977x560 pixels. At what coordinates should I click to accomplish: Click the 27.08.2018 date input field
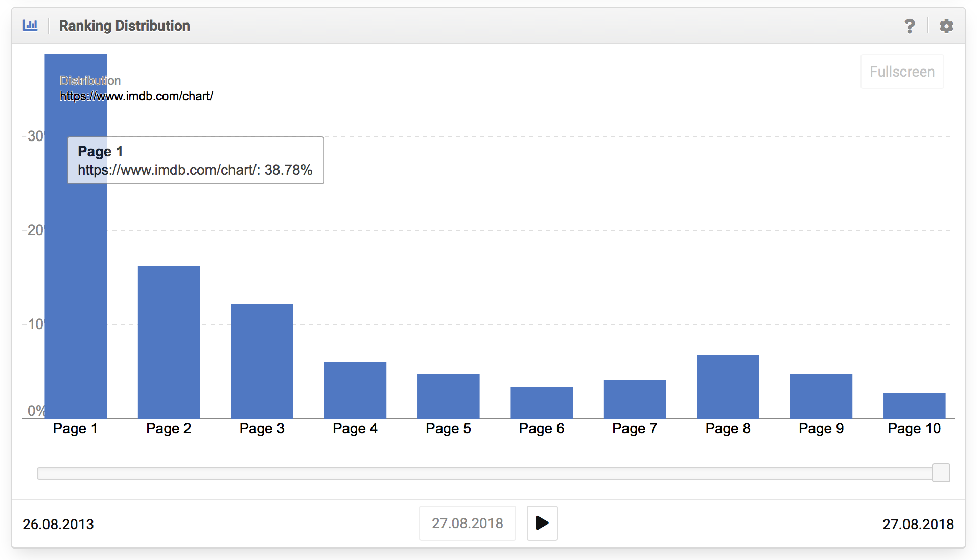tap(467, 523)
